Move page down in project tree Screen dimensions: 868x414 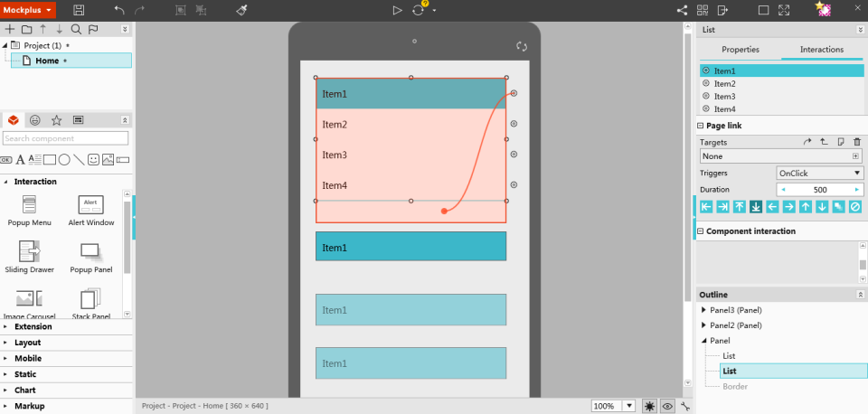[60, 29]
